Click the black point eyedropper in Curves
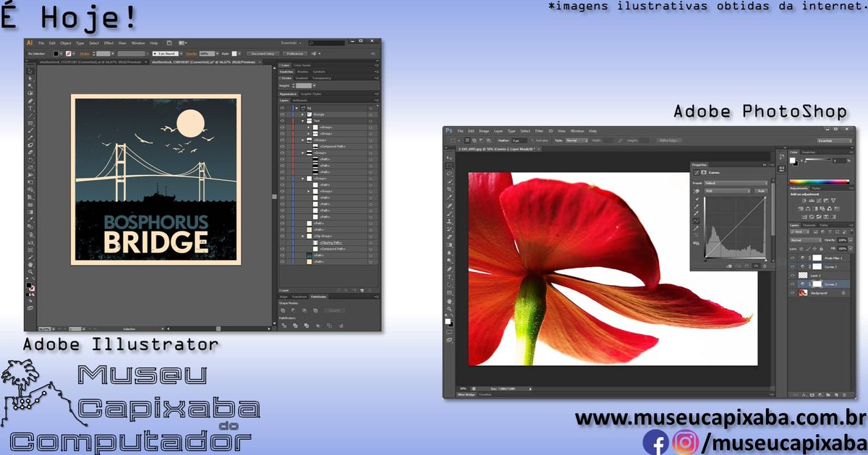 (697, 199)
